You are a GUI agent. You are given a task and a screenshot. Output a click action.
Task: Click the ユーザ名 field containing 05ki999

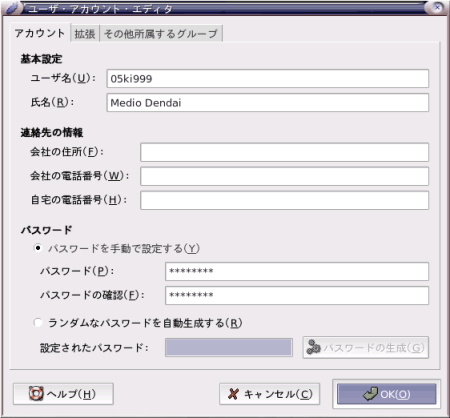pos(267,79)
